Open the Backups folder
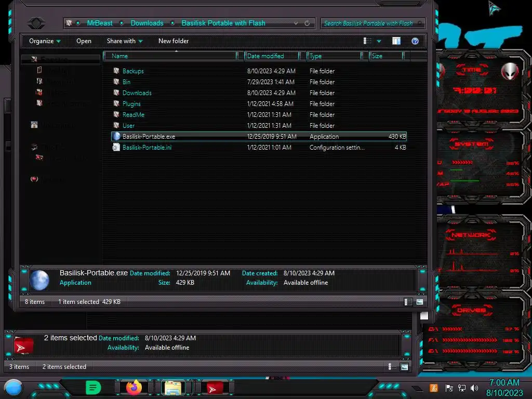Viewport: 532px width, 399px height. (x=133, y=71)
